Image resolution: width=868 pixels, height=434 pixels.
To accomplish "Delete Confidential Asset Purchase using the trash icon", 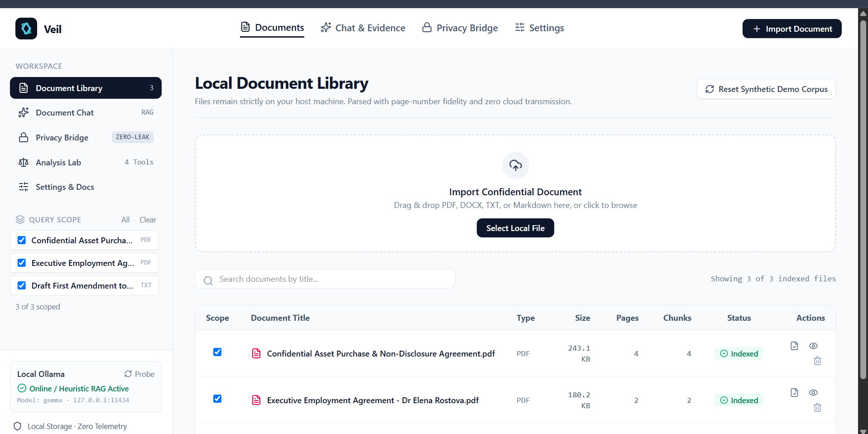I will [817, 361].
